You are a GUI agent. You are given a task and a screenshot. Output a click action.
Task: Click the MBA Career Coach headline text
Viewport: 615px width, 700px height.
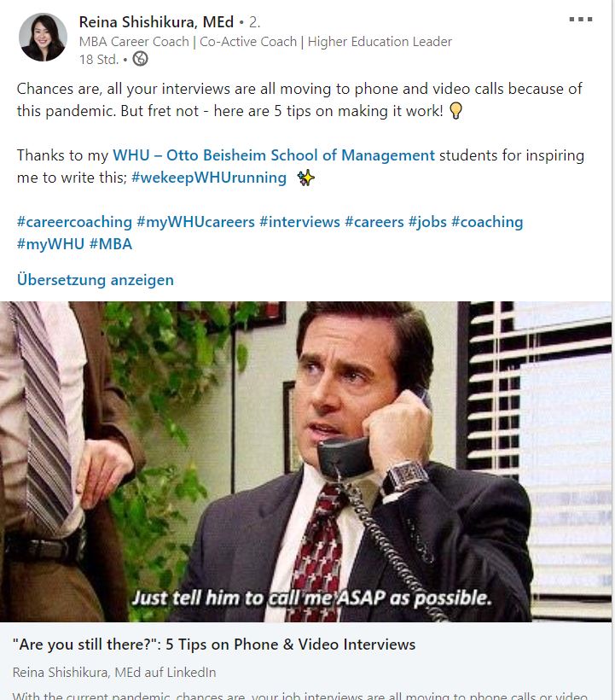[x=265, y=42]
